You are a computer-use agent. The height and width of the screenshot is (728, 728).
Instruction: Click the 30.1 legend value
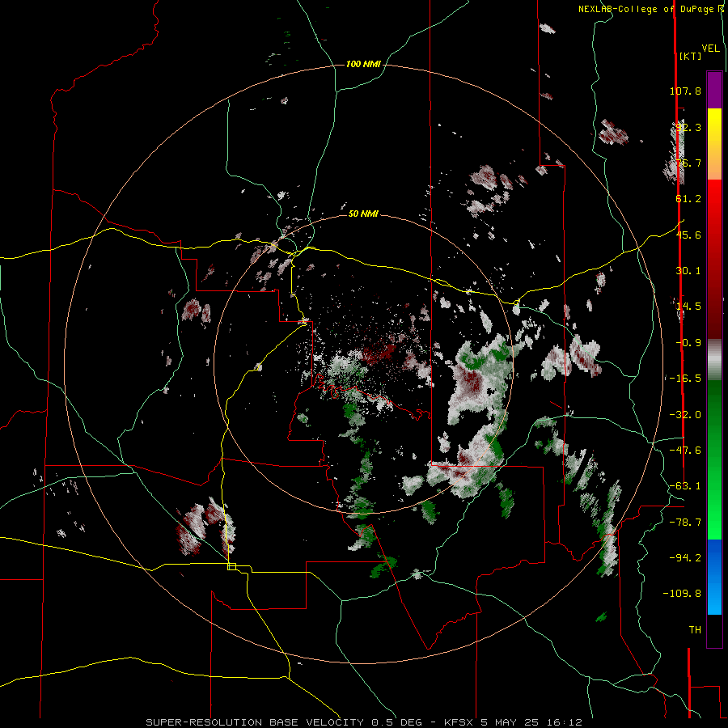[688, 271]
